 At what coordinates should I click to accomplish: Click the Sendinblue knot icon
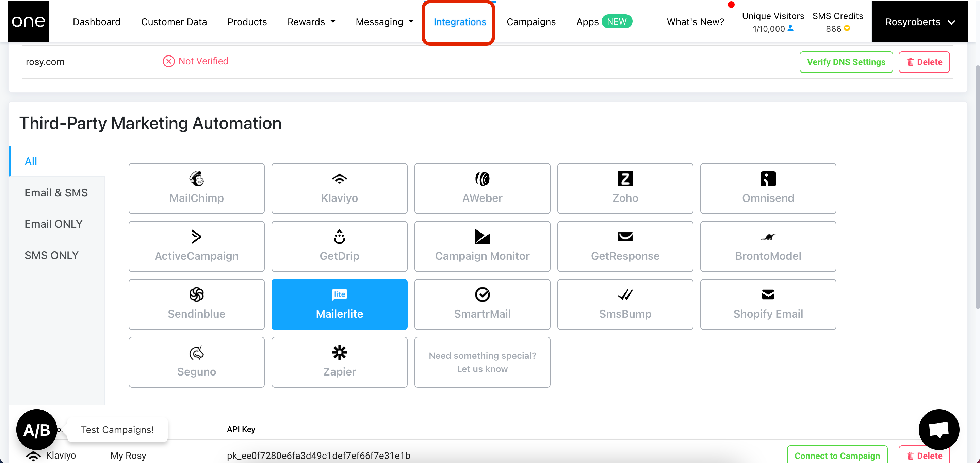(x=196, y=294)
